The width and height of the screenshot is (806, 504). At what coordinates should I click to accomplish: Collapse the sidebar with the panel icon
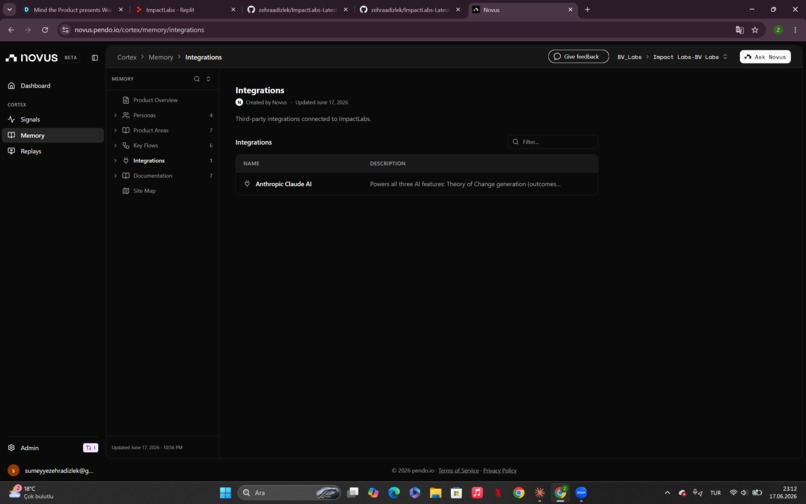(x=95, y=58)
